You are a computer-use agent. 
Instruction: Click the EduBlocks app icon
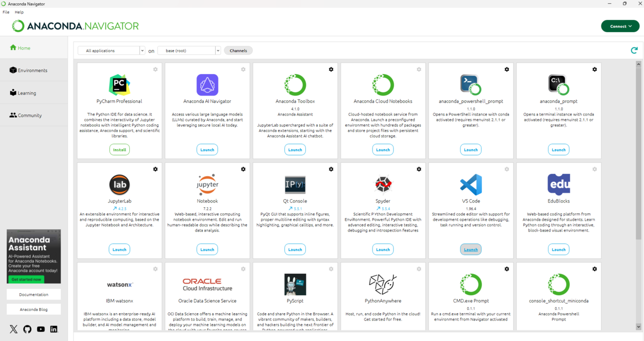(559, 185)
